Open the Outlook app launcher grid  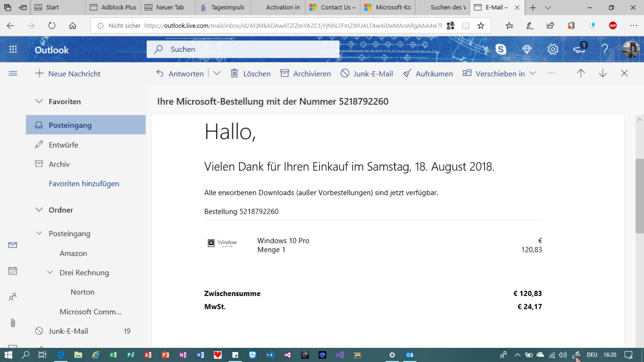(x=13, y=50)
